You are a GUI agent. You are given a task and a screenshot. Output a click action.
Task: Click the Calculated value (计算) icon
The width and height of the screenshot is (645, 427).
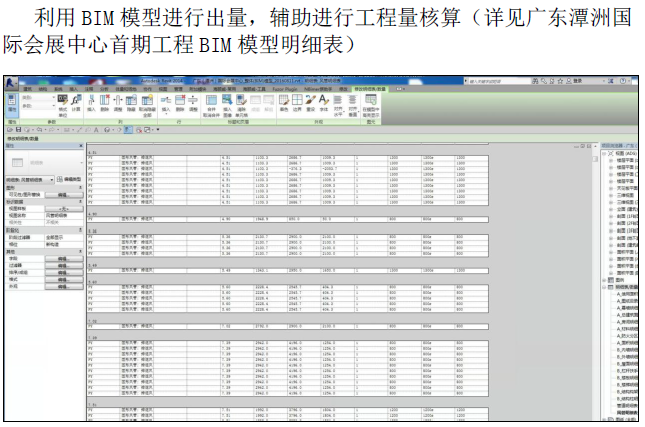pyautogui.click(x=76, y=103)
